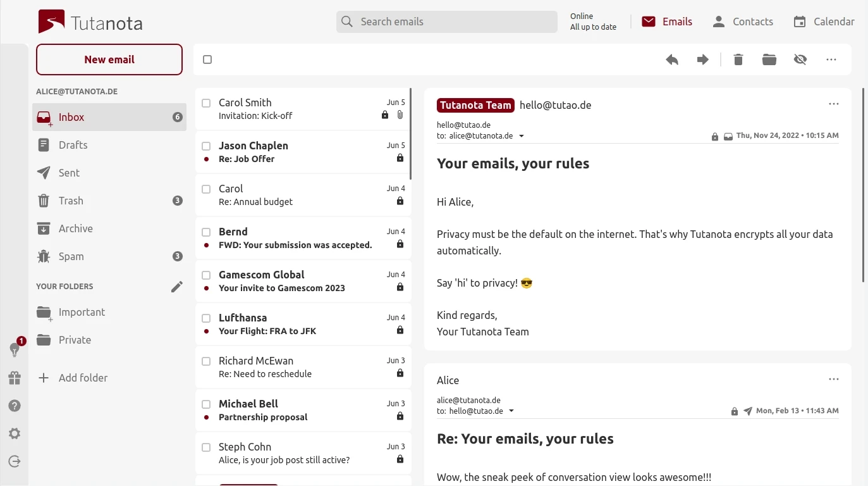This screenshot has width=868, height=486.
Task: Expand recipients of alice@tutanota.de
Action: pos(522,136)
